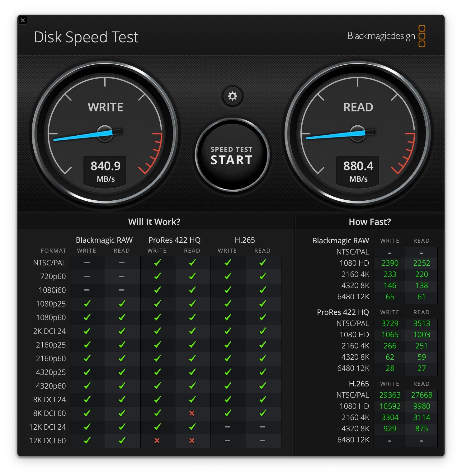Click the "Will It Work?" panel heading

[x=154, y=222]
